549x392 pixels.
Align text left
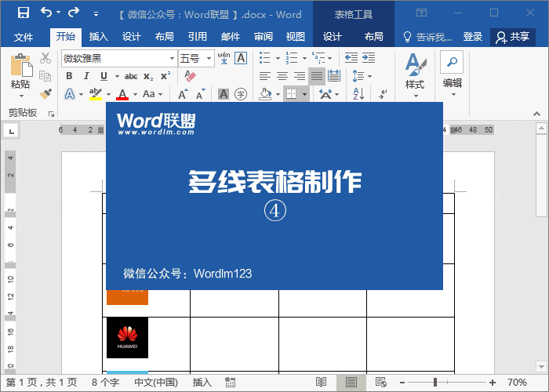click(265, 76)
